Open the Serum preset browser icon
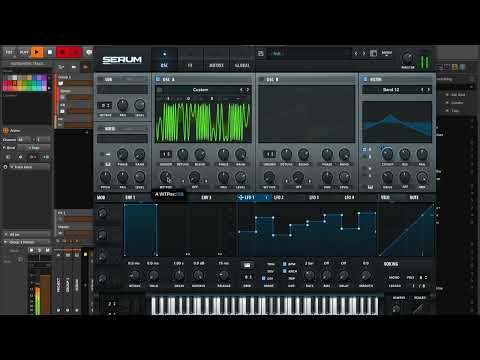 pos(374,53)
